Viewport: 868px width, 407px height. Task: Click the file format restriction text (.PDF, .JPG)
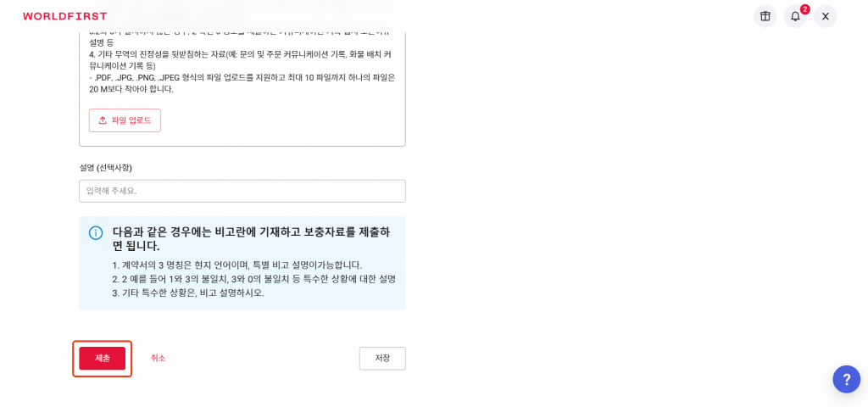pyautogui.click(x=242, y=83)
